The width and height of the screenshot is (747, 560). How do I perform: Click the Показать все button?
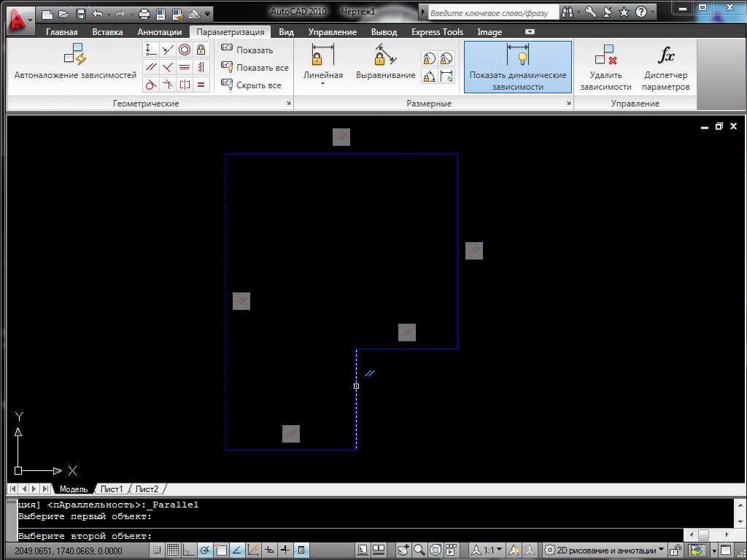pos(255,68)
